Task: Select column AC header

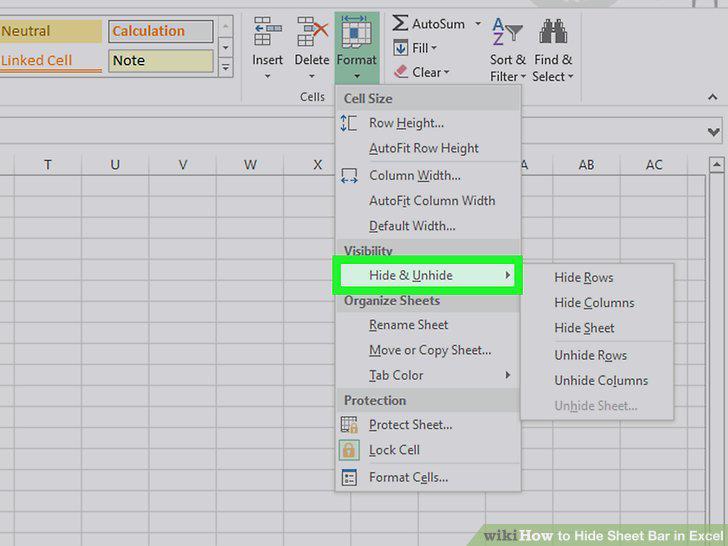Action: pos(654,165)
